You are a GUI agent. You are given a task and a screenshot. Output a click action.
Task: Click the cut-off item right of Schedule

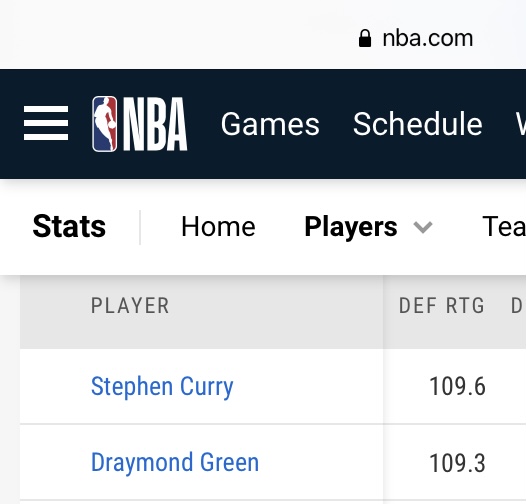521,124
